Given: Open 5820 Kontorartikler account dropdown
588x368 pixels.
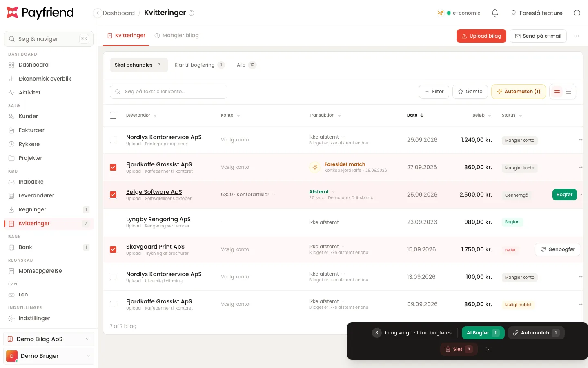Looking at the screenshot, I should [248, 195].
